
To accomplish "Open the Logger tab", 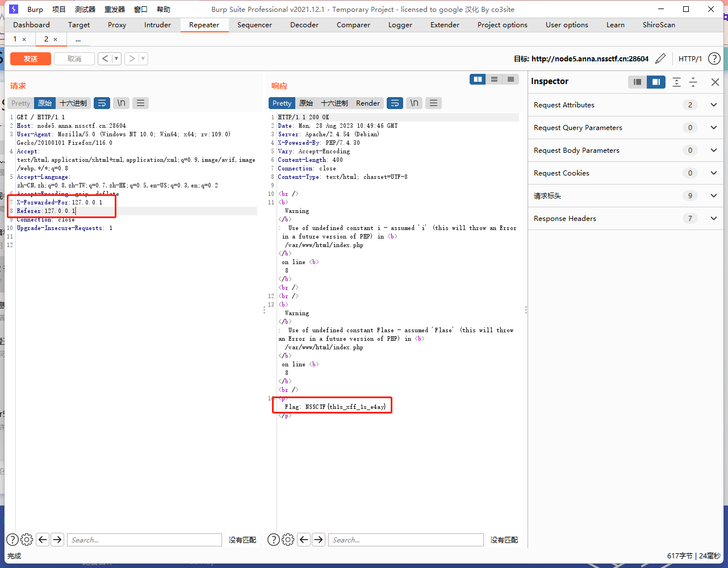I will [x=400, y=24].
